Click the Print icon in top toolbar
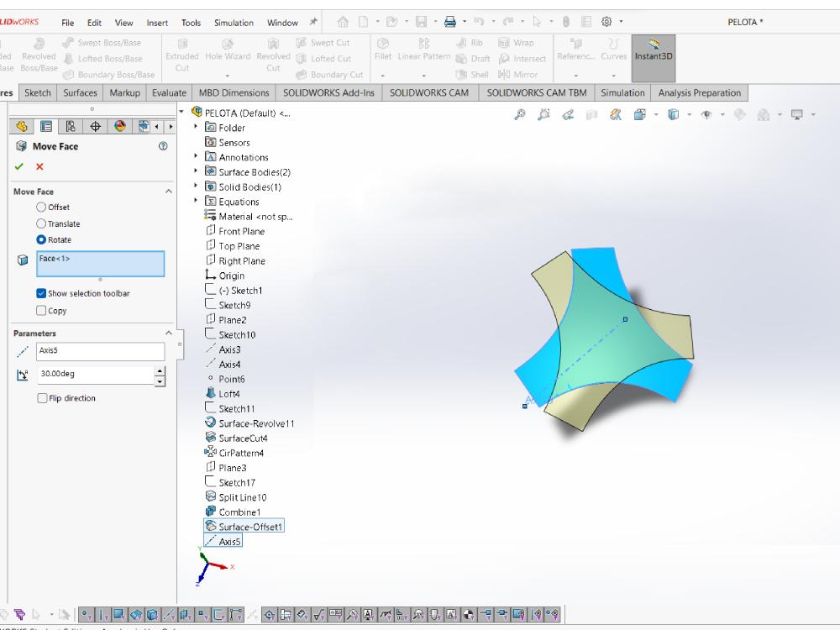The width and height of the screenshot is (840, 630). click(450, 22)
